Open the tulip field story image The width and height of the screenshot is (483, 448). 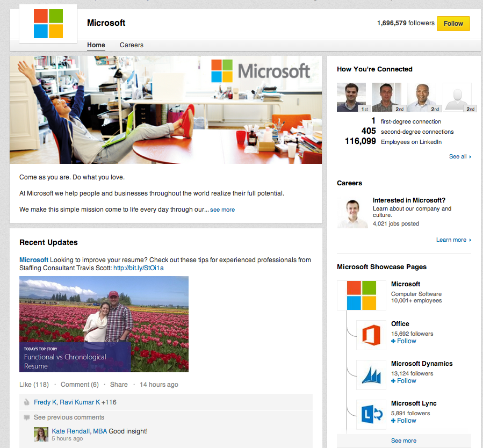coord(104,324)
